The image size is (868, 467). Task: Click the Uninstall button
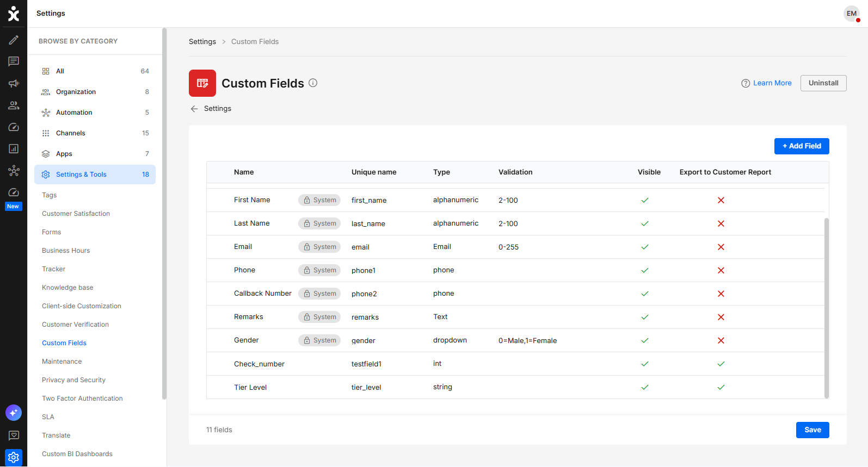tap(823, 83)
